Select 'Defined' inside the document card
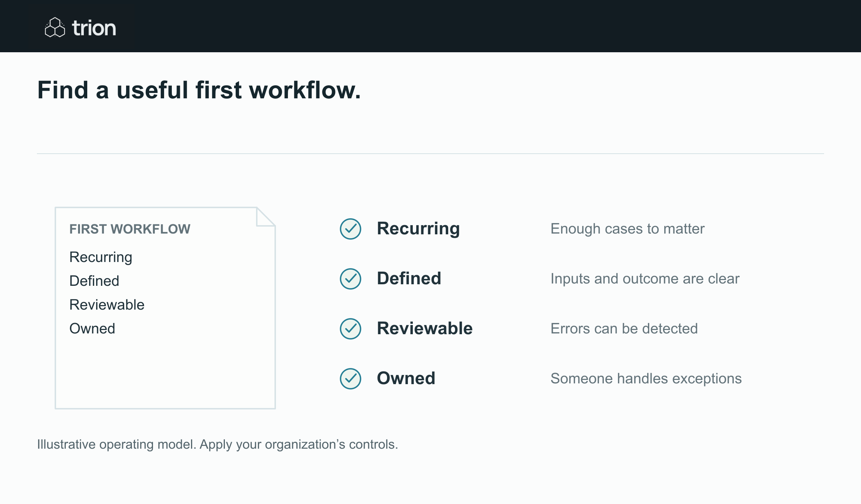The width and height of the screenshot is (861, 504). tap(94, 281)
